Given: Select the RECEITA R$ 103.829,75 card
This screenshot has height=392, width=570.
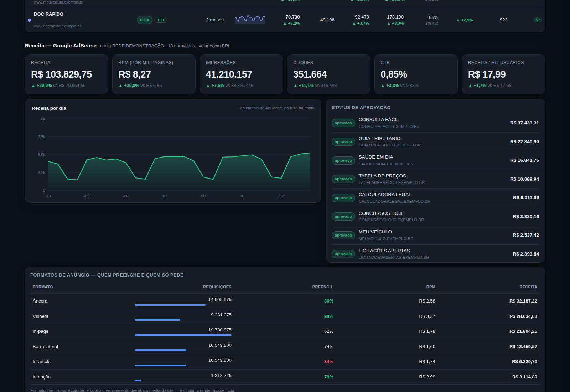Looking at the screenshot, I should click(x=66, y=74).
